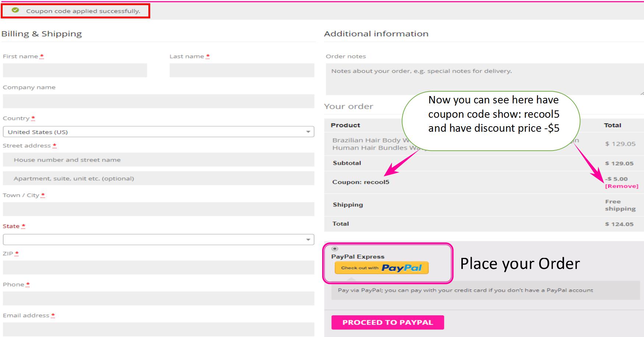Click the green success checkmark icon
644x337 pixels.
[x=15, y=10]
